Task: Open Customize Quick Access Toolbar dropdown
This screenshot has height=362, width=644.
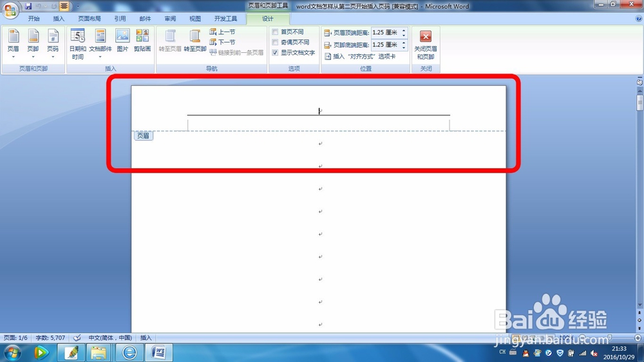Action: tap(78, 6)
